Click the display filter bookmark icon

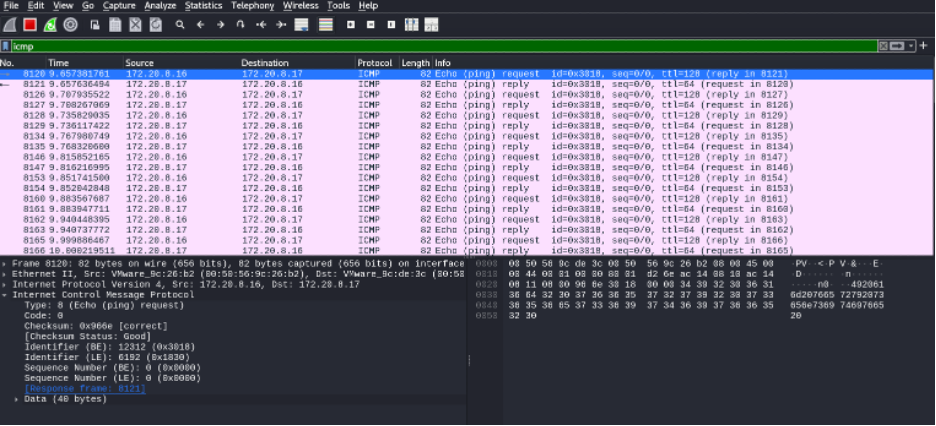pyautogui.click(x=5, y=46)
